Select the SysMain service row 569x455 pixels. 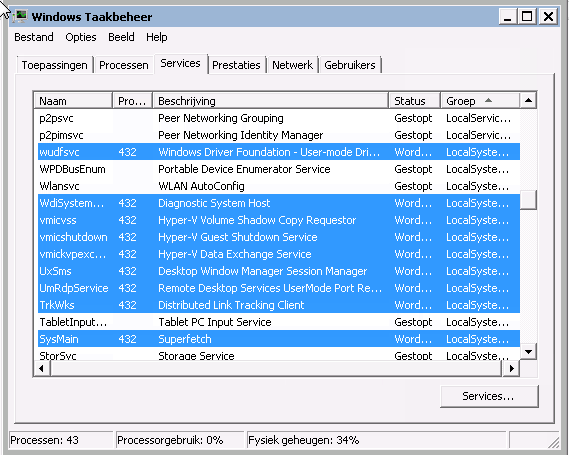(x=278, y=339)
